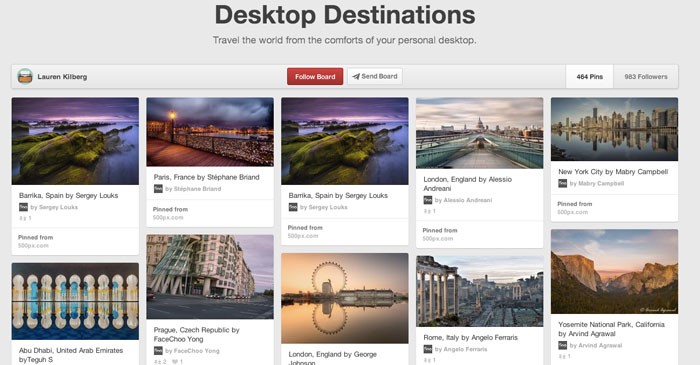Open the Prague Dancing House photo

210,277
